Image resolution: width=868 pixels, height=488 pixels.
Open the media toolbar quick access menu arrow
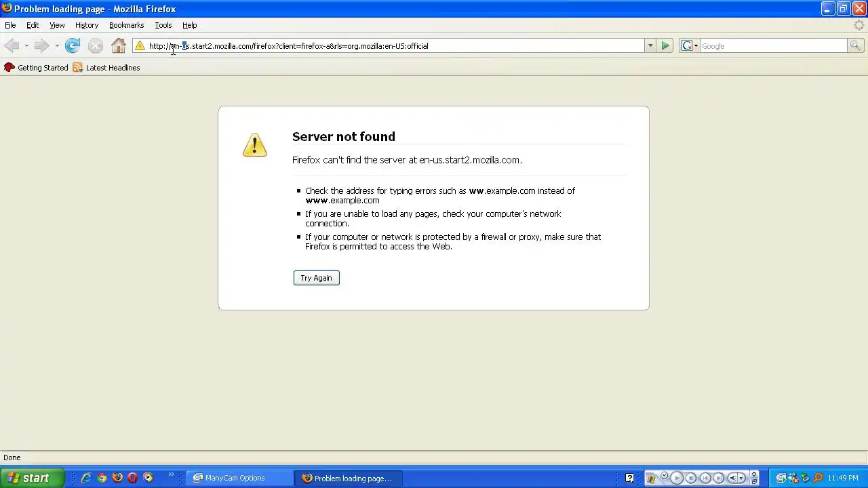tap(665, 475)
